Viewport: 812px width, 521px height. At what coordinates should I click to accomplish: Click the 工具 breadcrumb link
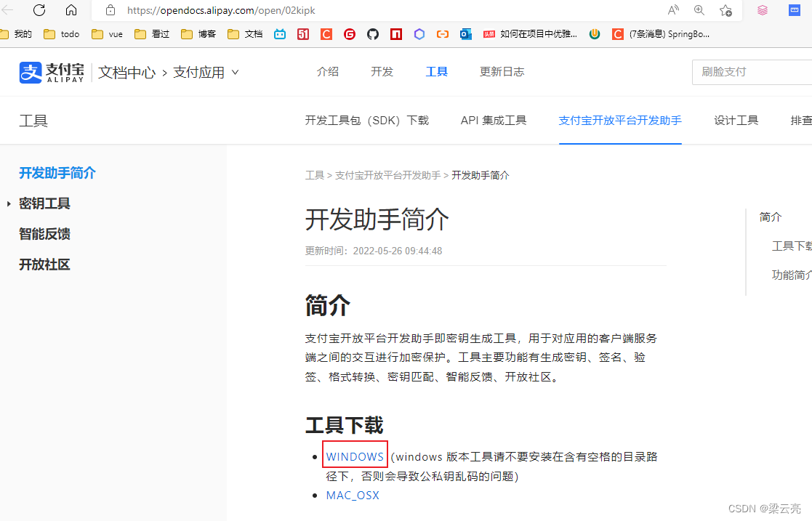[x=314, y=176]
